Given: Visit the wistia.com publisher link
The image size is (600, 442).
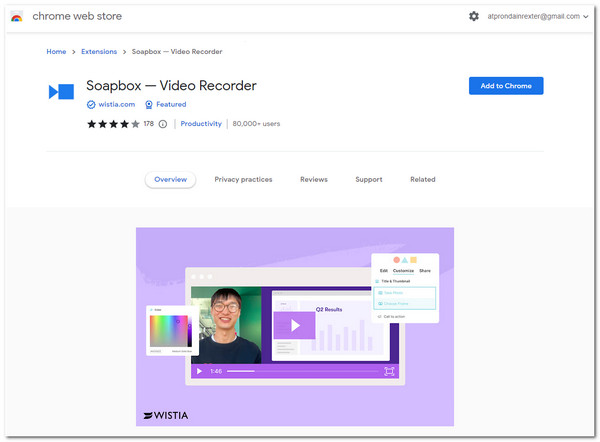Looking at the screenshot, I should pyautogui.click(x=117, y=104).
